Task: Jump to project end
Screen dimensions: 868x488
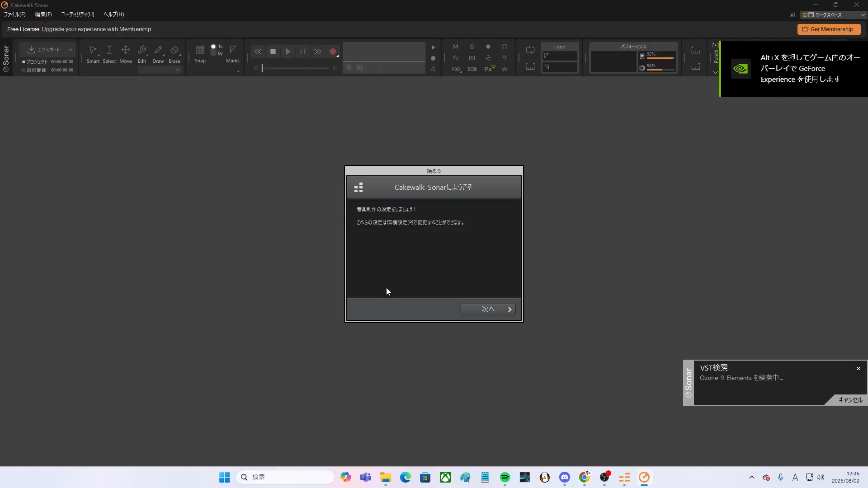Action: [x=335, y=68]
